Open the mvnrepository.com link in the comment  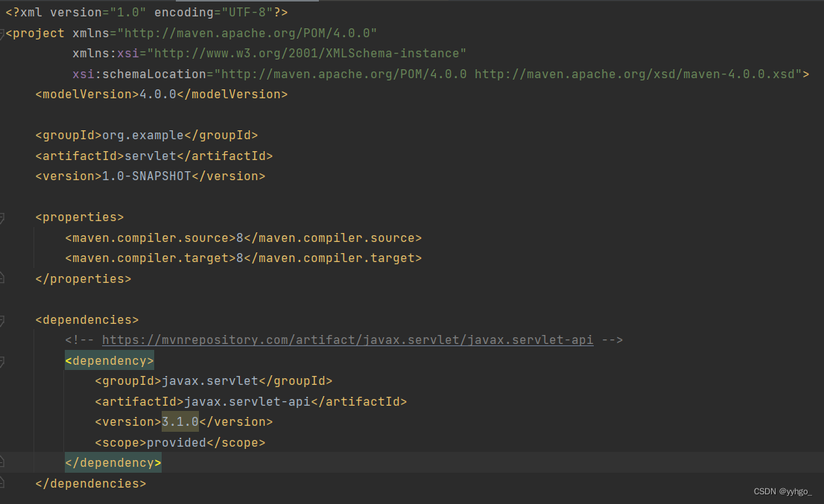point(347,340)
